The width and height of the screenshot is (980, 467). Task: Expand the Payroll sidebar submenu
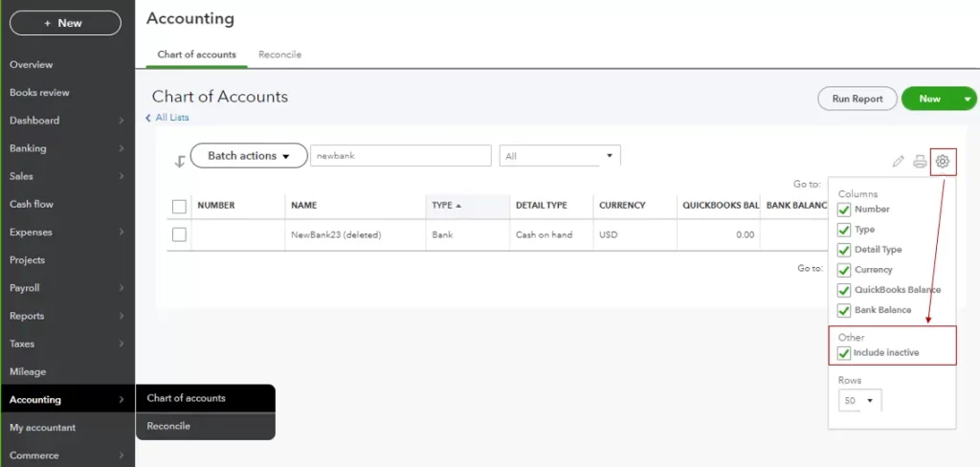point(122,288)
